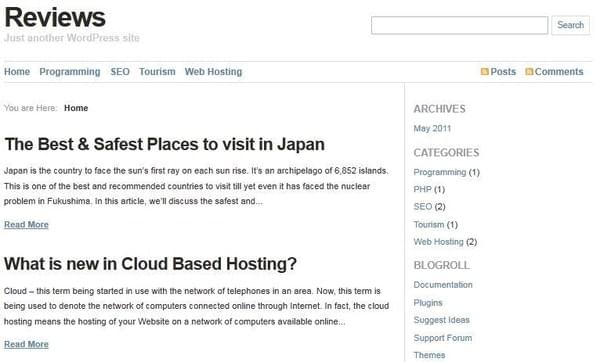Open the Support Forum link
This screenshot has width=600, height=362.
click(x=443, y=338)
